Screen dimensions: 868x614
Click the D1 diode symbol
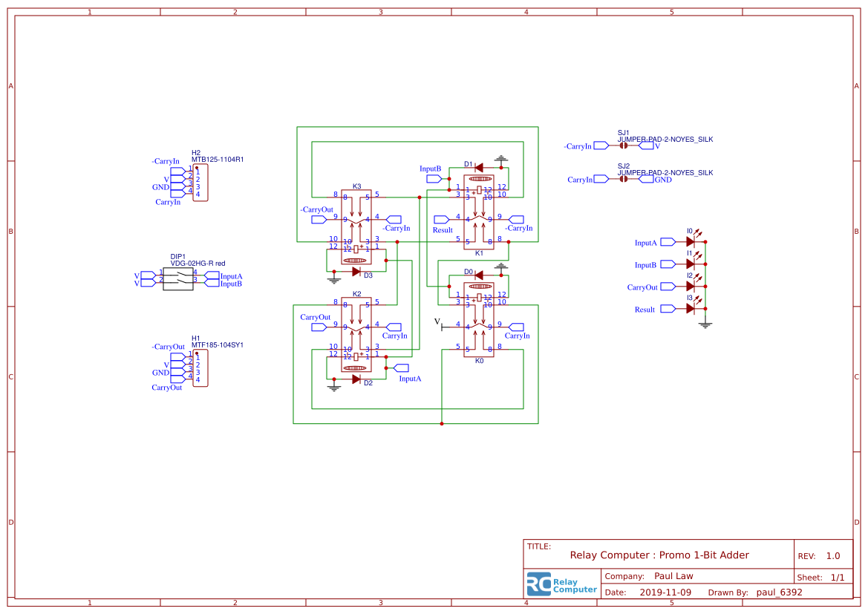[479, 169]
